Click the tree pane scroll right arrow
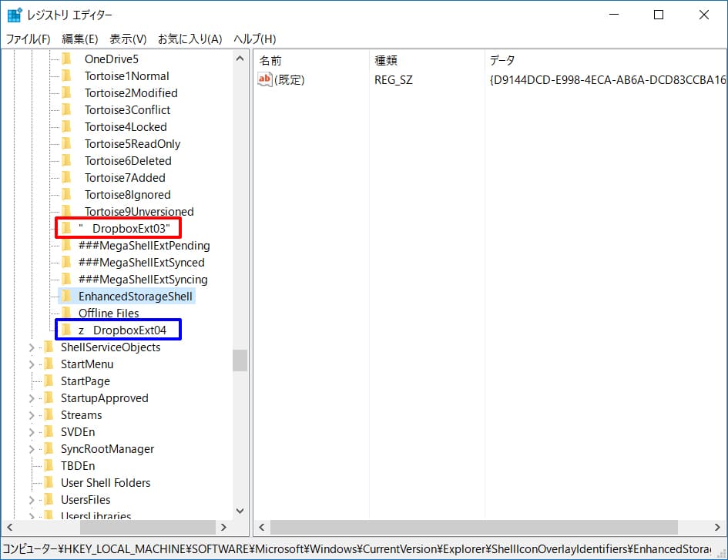This screenshot has height=560, width=728. (x=223, y=528)
